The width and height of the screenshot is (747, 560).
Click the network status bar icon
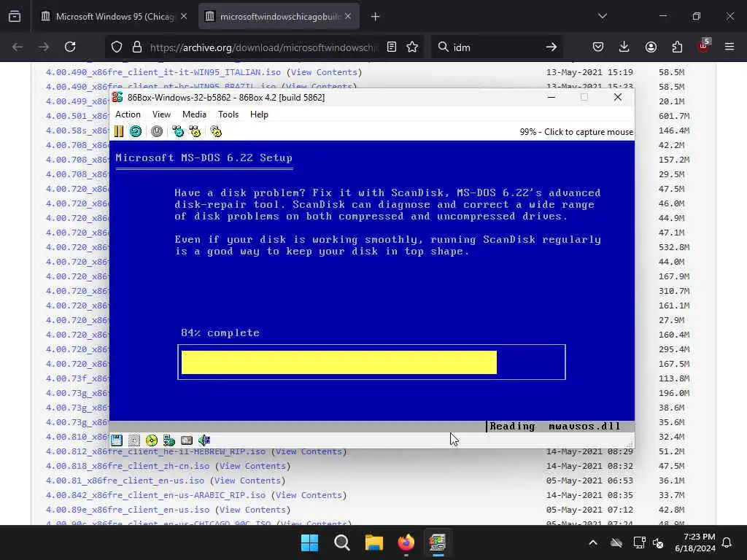[169, 440]
